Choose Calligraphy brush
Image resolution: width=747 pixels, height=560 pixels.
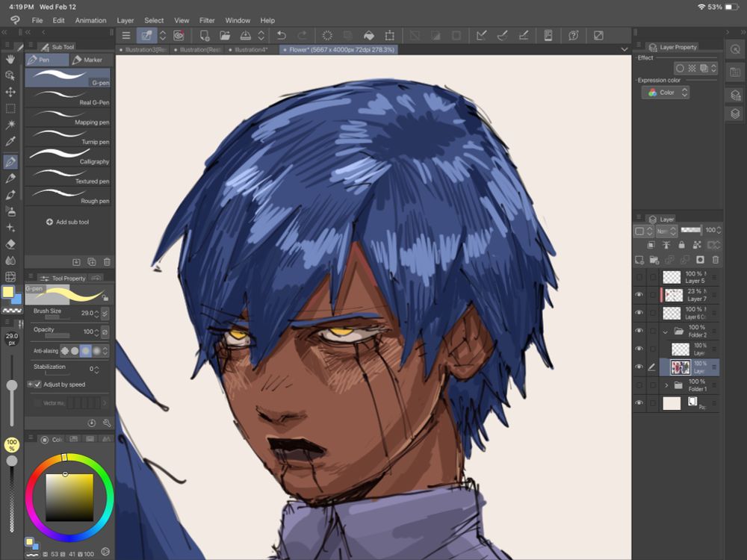coord(68,157)
